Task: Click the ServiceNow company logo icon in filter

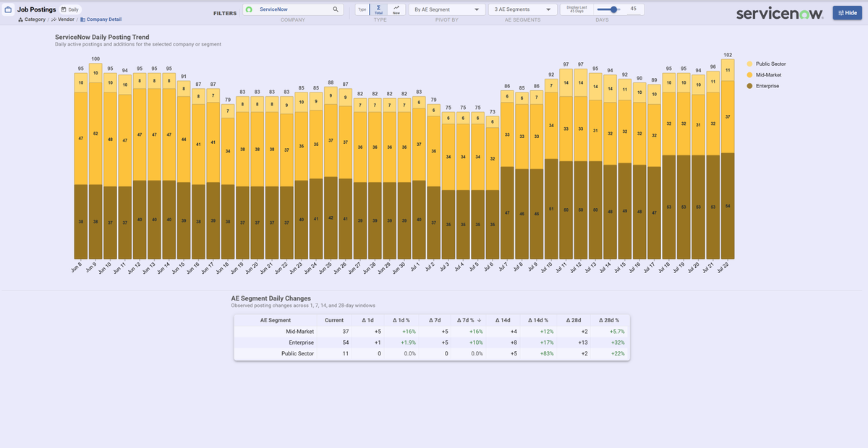Action: [249, 9]
